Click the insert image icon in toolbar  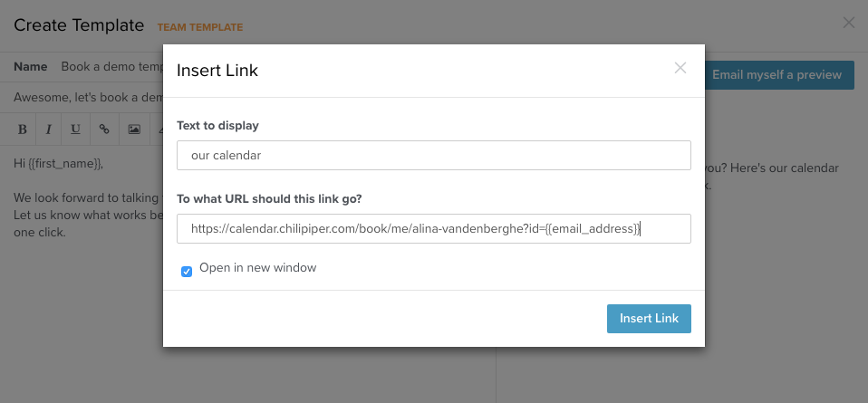pyautogui.click(x=134, y=130)
